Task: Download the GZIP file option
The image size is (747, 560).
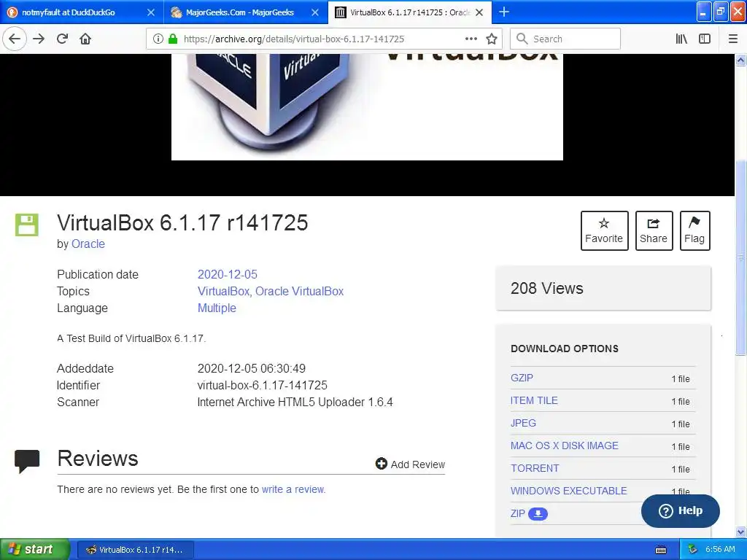Action: tap(522, 378)
